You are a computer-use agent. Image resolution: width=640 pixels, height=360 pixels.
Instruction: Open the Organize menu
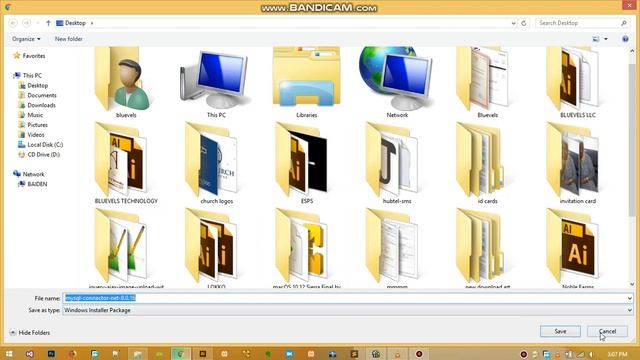coord(26,39)
